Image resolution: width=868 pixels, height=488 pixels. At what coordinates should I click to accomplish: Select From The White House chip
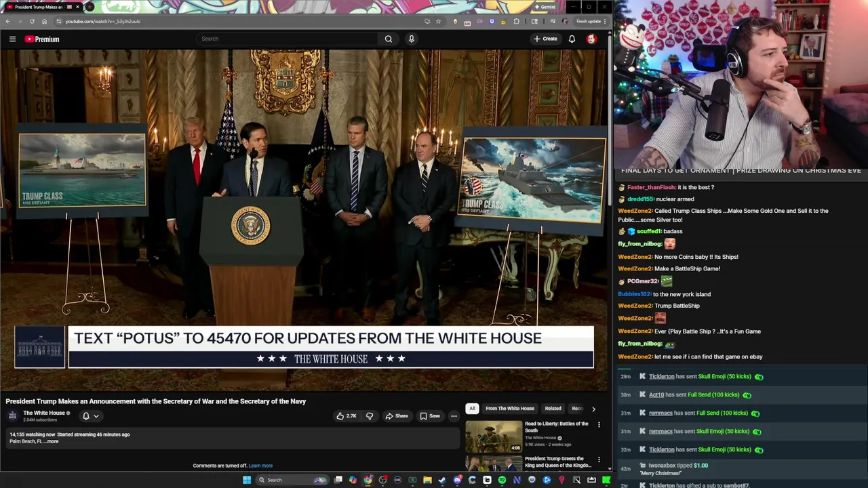[x=510, y=409]
